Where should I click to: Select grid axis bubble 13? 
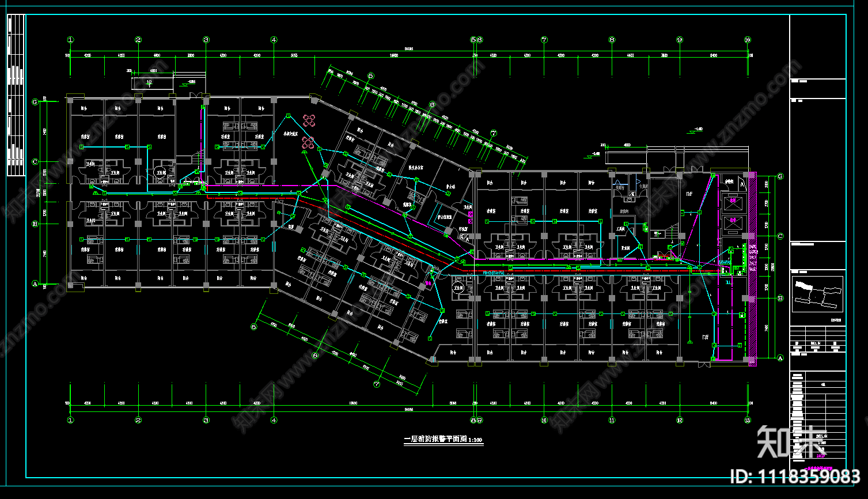click(748, 421)
